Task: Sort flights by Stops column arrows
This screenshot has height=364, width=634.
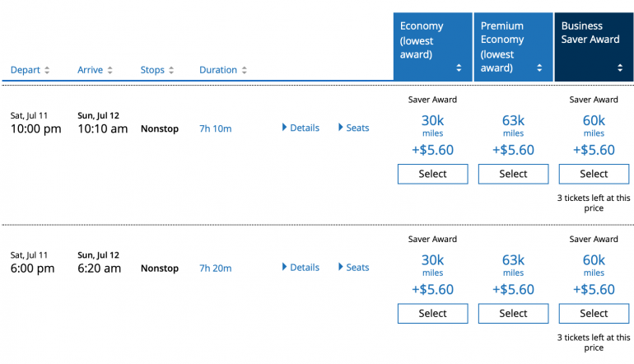Action: click(172, 71)
